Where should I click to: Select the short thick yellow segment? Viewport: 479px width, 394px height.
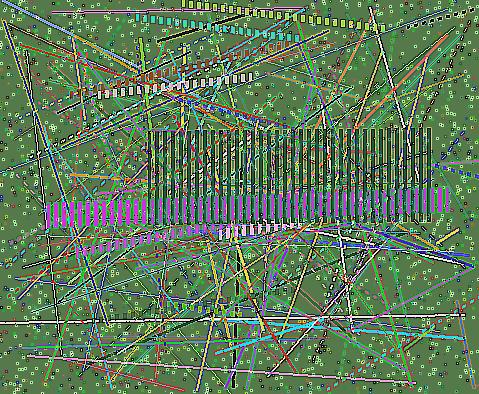point(448,236)
